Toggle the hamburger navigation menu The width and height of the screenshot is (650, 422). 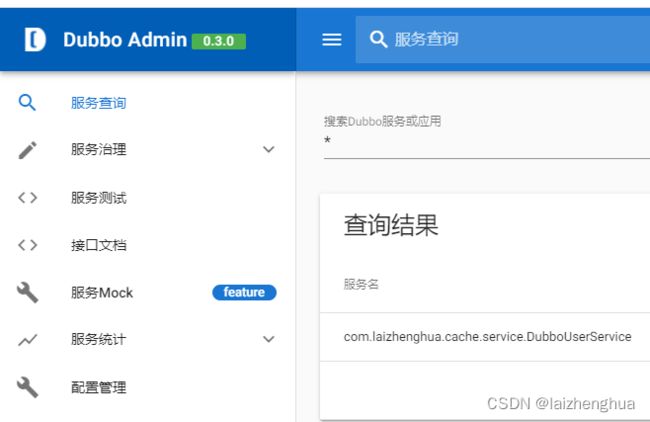point(332,40)
